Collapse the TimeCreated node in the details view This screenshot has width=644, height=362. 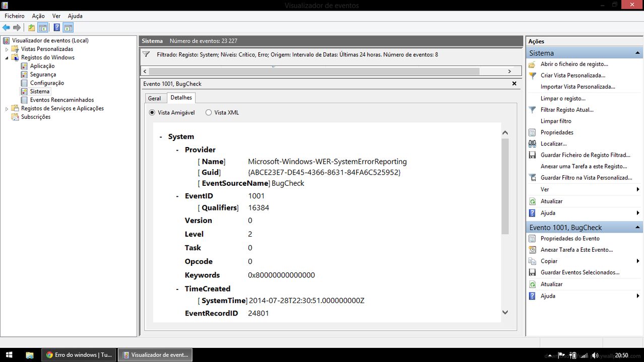(177, 289)
